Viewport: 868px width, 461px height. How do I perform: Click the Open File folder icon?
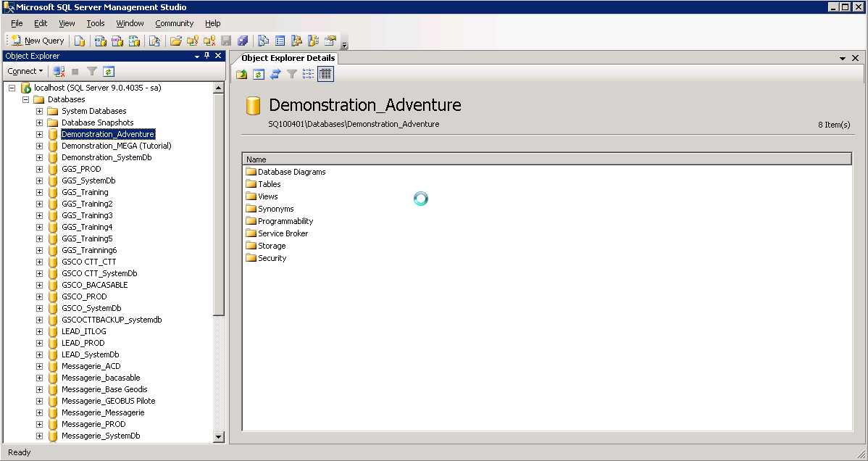176,41
